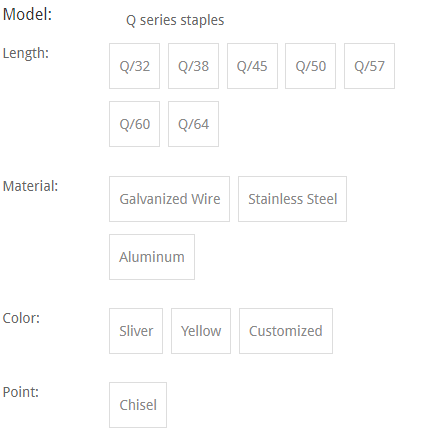Select length Q/50

(x=310, y=66)
